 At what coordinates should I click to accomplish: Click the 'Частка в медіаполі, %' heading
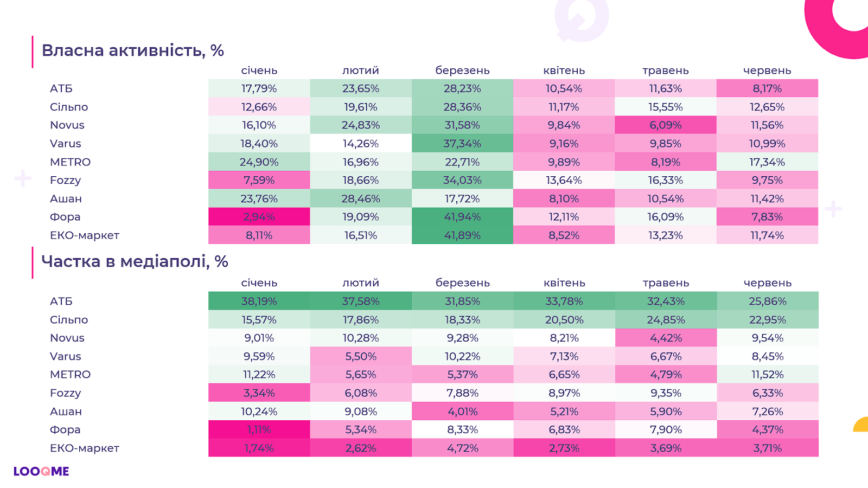(x=135, y=261)
